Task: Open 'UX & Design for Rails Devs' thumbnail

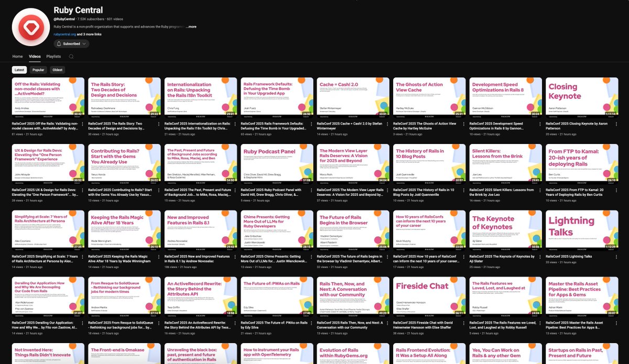Action: pyautogui.click(x=48, y=164)
